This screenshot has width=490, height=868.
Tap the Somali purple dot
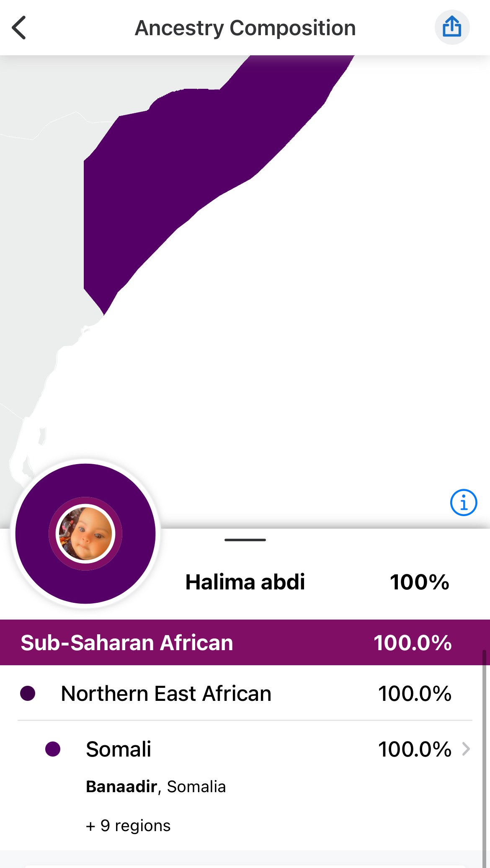(53, 749)
